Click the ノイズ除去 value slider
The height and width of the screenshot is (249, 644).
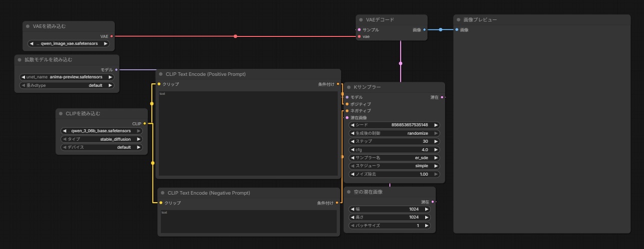(x=394, y=174)
